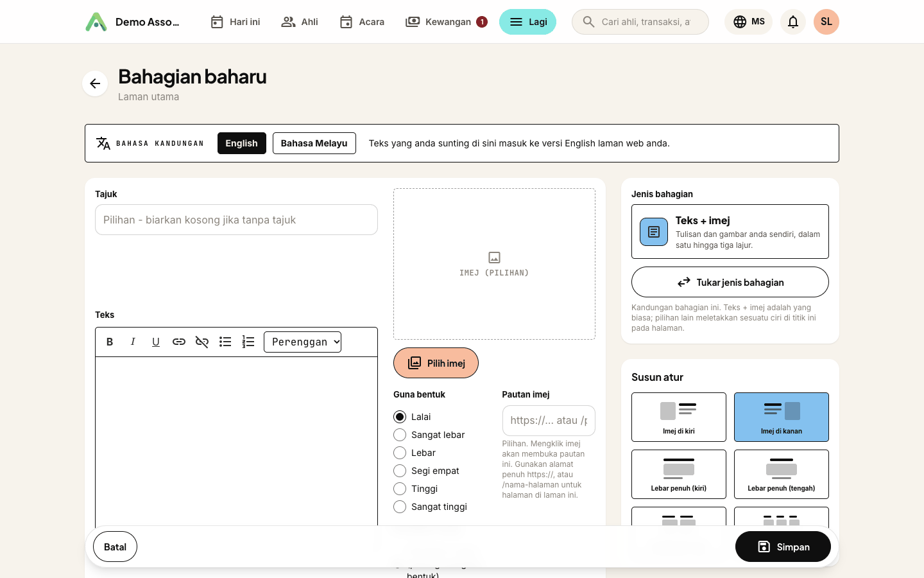This screenshot has width=924, height=578.
Task: Choose the Lebar penuh (tengah) layout
Action: click(x=782, y=474)
